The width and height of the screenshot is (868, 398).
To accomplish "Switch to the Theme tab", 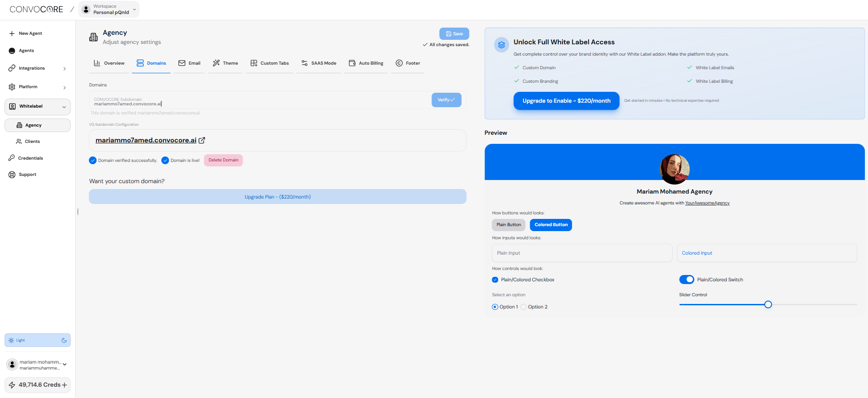I will tap(225, 63).
